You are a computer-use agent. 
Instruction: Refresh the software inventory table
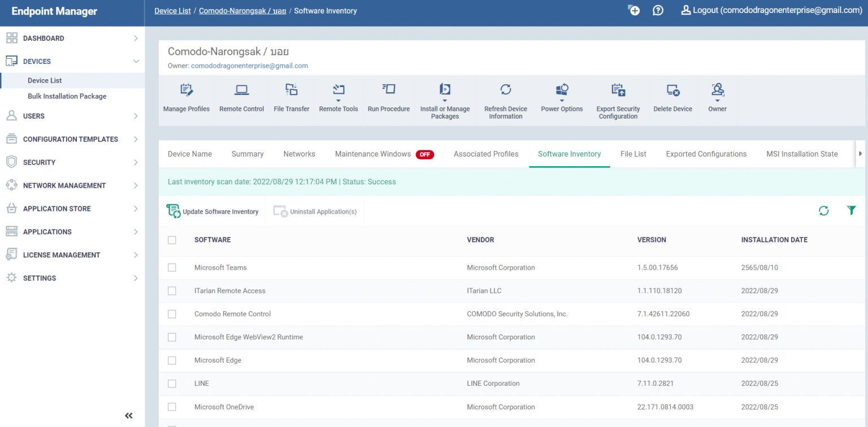click(824, 211)
